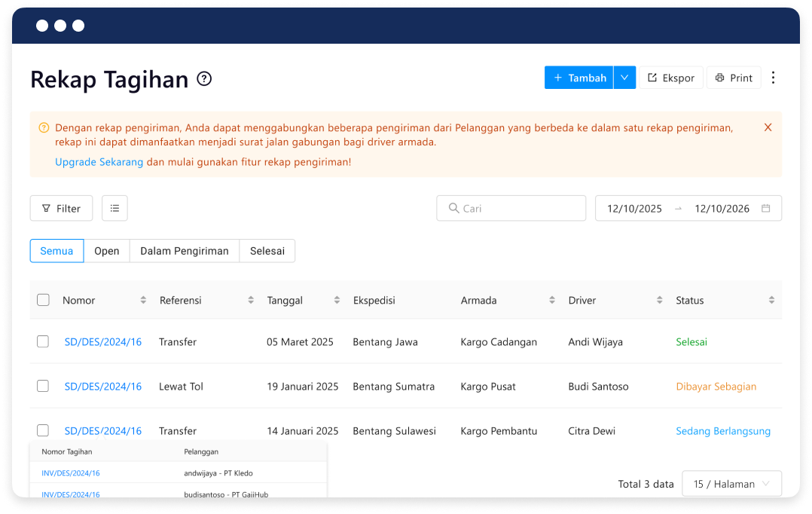Sort the table by Driver column
The image size is (812, 514).
point(660,300)
